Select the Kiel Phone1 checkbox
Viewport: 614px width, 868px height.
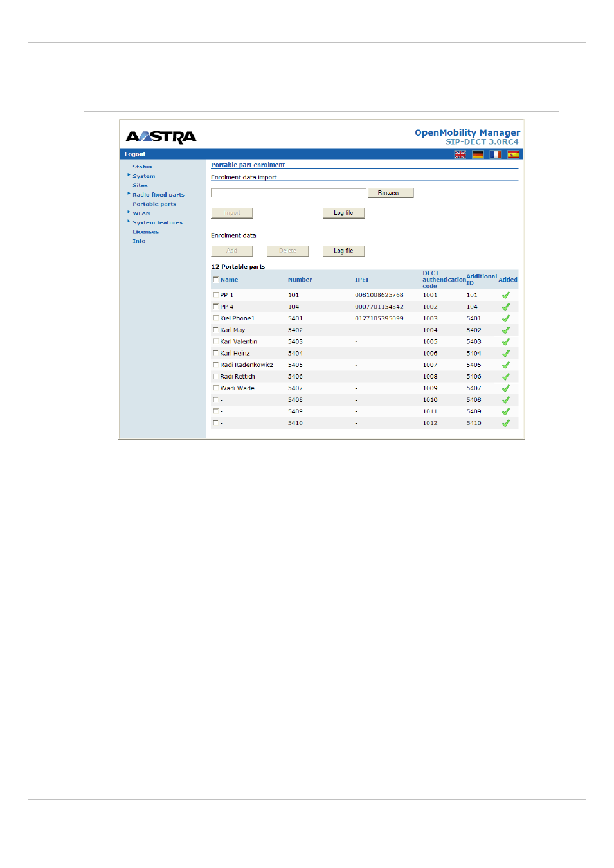[215, 318]
